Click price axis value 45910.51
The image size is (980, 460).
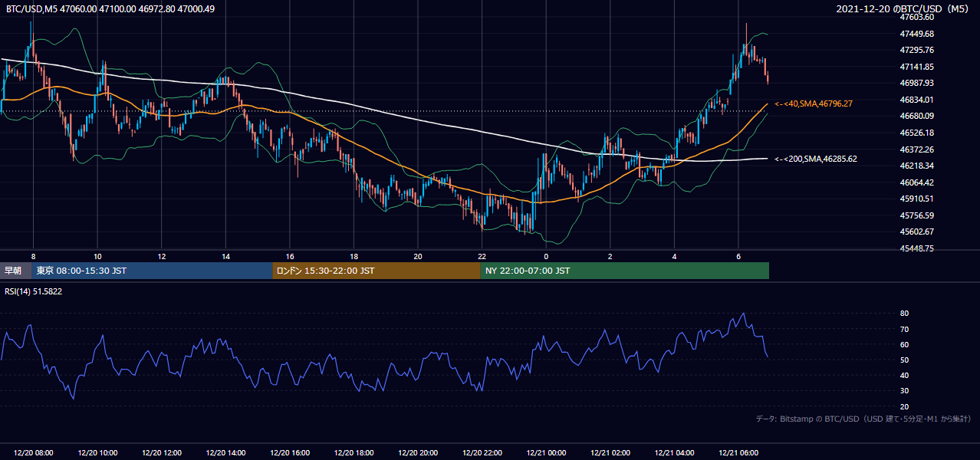pyautogui.click(x=917, y=199)
